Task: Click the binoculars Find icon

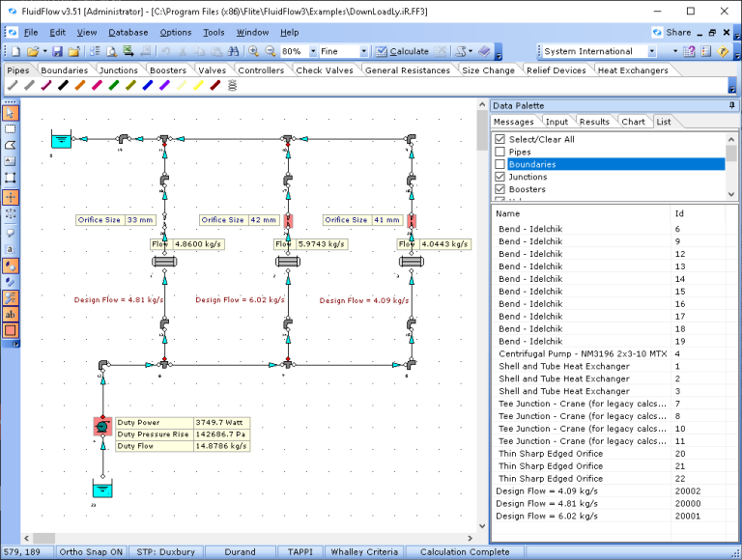Action: (x=233, y=51)
